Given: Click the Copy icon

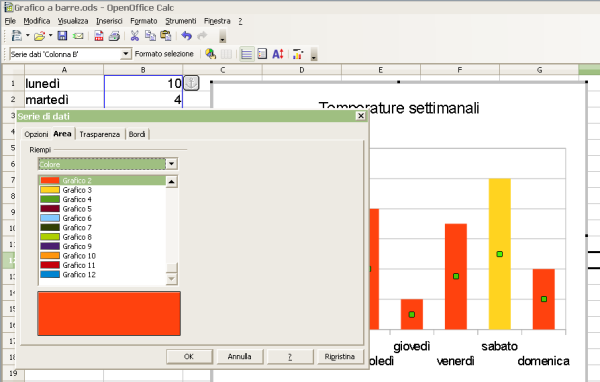Looking at the screenshot, I should coord(150,36).
